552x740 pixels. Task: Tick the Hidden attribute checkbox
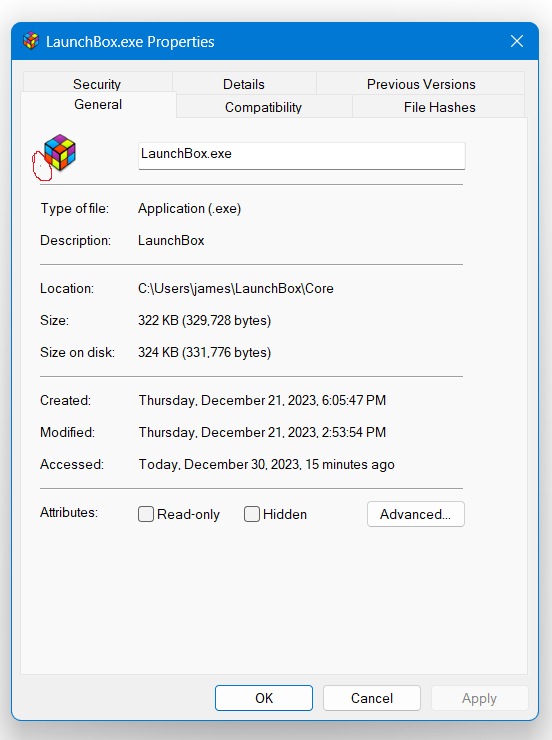(x=251, y=514)
